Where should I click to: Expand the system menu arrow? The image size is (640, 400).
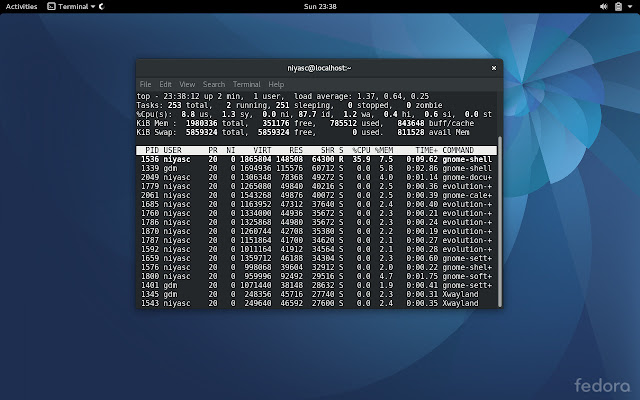click(x=629, y=7)
